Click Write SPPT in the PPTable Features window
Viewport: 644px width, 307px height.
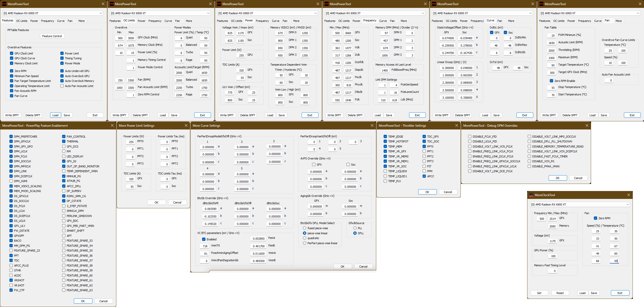click(x=12, y=115)
